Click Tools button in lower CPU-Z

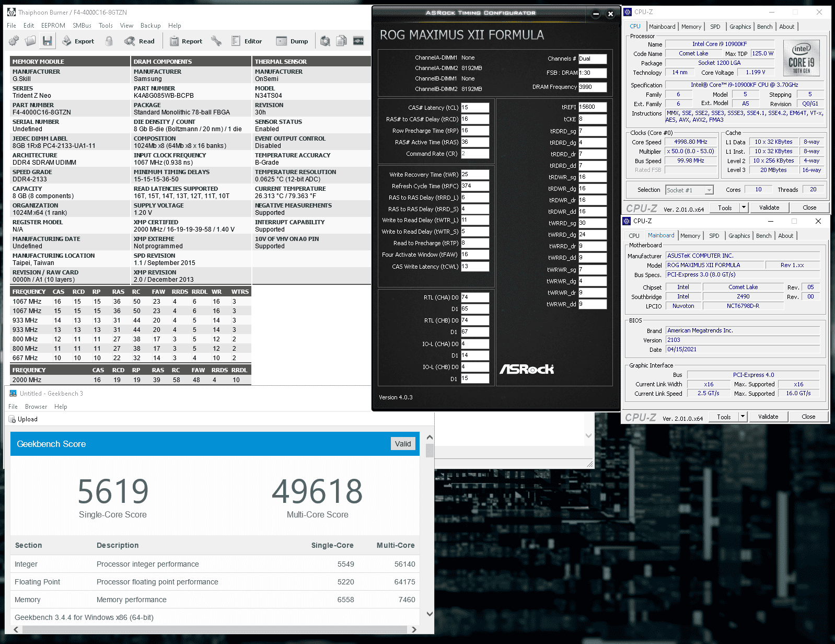pyautogui.click(x=724, y=417)
